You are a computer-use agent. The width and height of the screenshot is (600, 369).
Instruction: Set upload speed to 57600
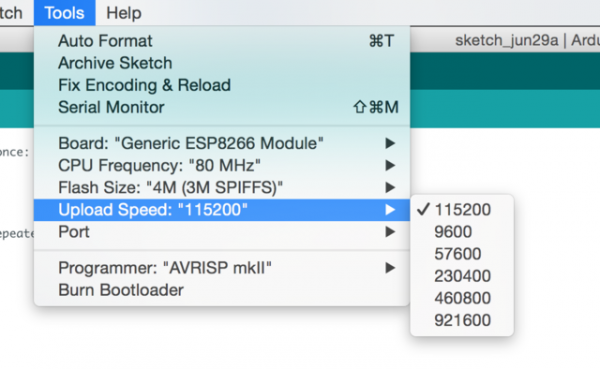pos(462,254)
